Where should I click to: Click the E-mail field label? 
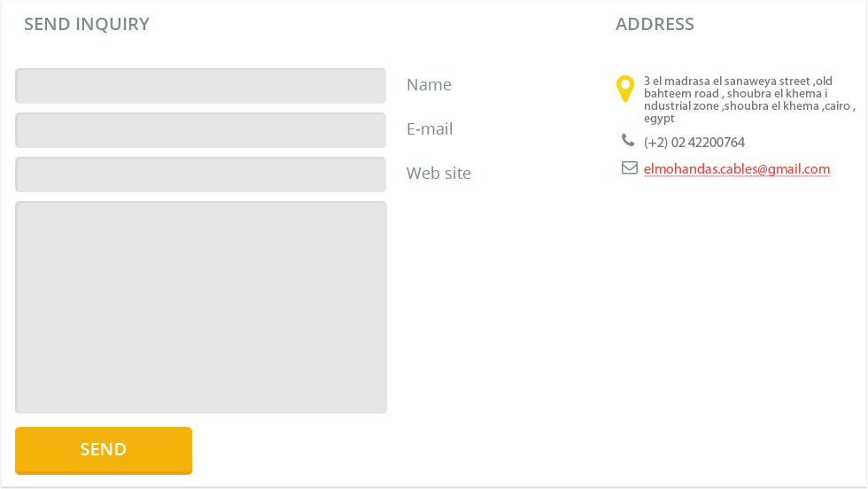[430, 129]
